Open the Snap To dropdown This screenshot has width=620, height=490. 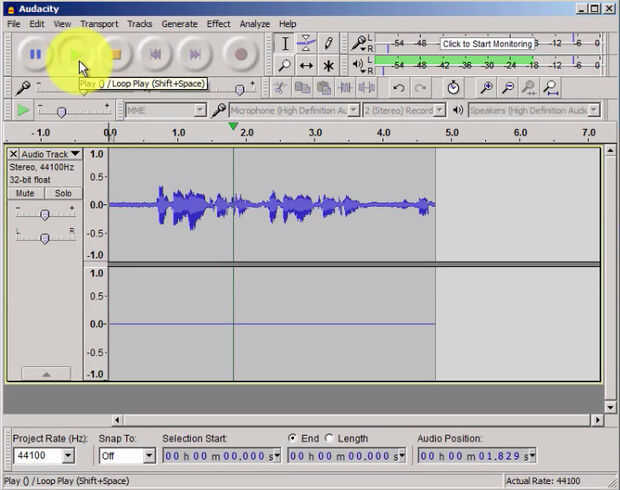tap(149, 456)
